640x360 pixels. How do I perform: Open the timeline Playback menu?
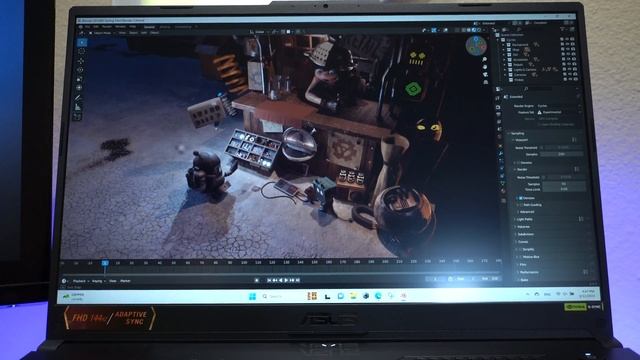click(80, 281)
